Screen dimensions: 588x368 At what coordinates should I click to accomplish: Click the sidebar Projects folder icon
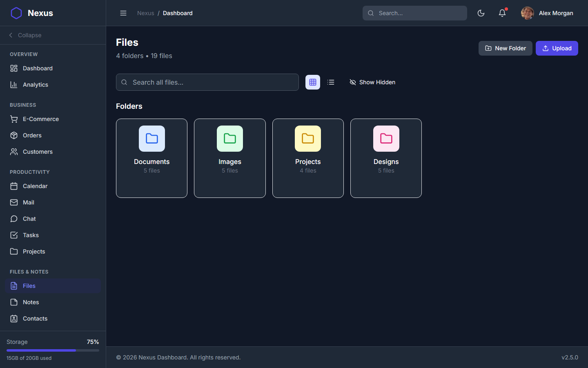(14, 251)
